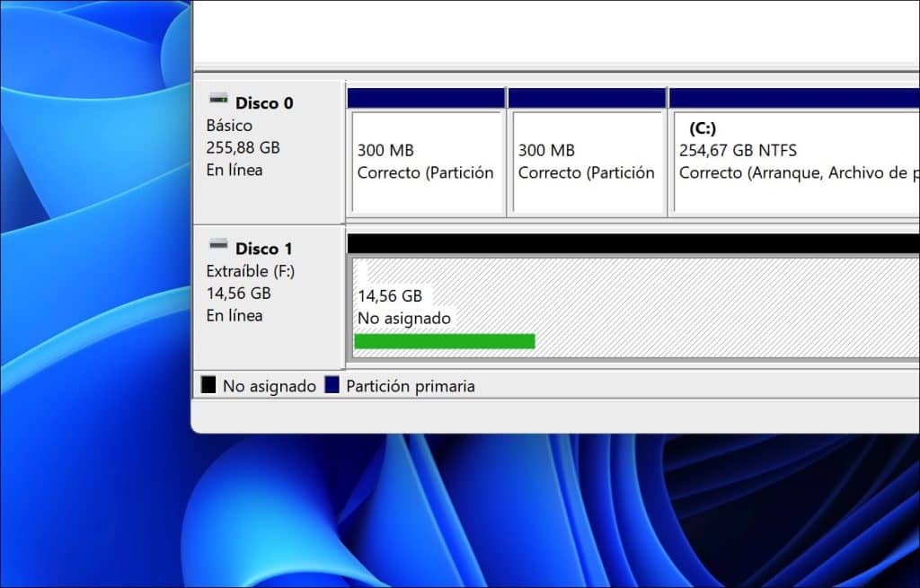This screenshot has height=588, width=920.
Task: Select the Disco 1 disk header
Action: tap(269, 297)
